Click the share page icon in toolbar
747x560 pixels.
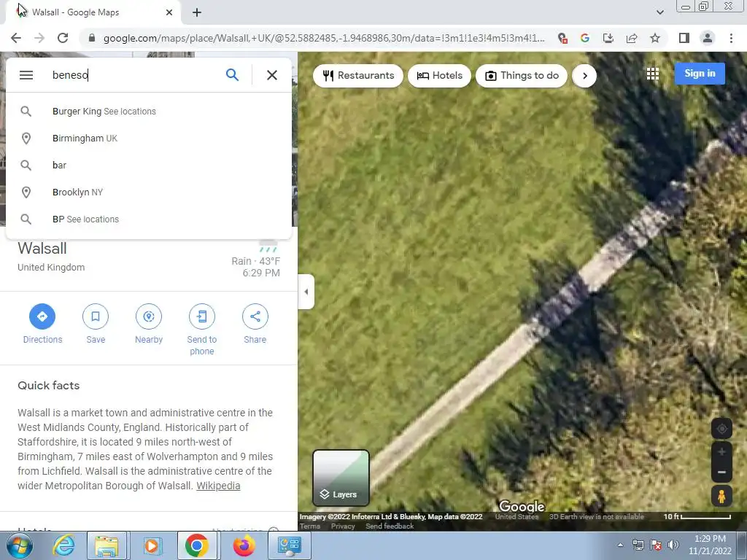[632, 38]
